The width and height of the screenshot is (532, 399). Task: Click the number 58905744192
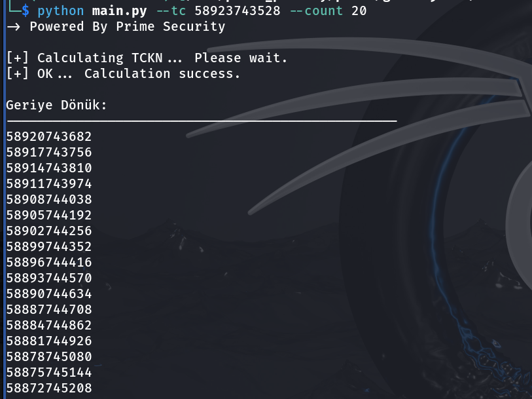pyautogui.click(x=49, y=216)
